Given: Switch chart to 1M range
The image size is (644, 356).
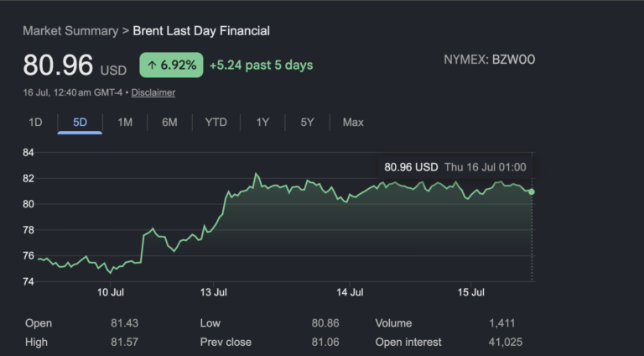Looking at the screenshot, I should tap(125, 122).
